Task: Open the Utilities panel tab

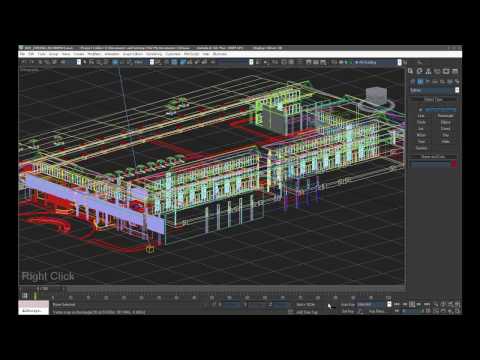Action: (x=455, y=71)
